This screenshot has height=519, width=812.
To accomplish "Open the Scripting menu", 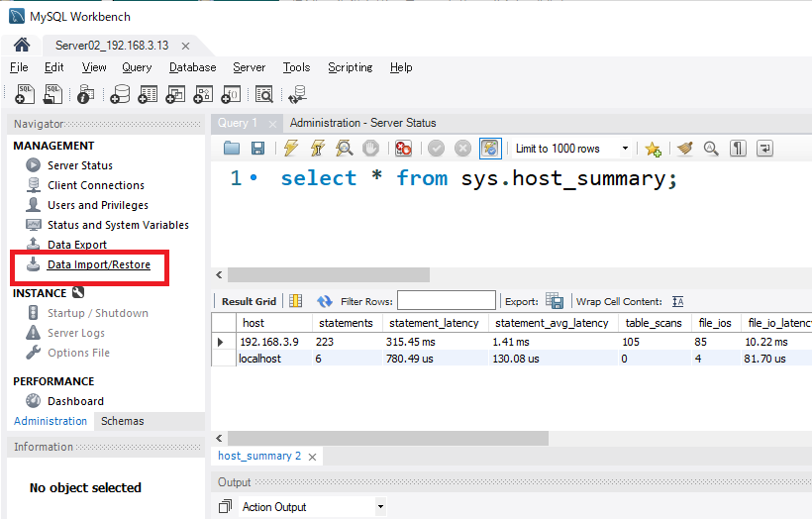I will click(351, 67).
